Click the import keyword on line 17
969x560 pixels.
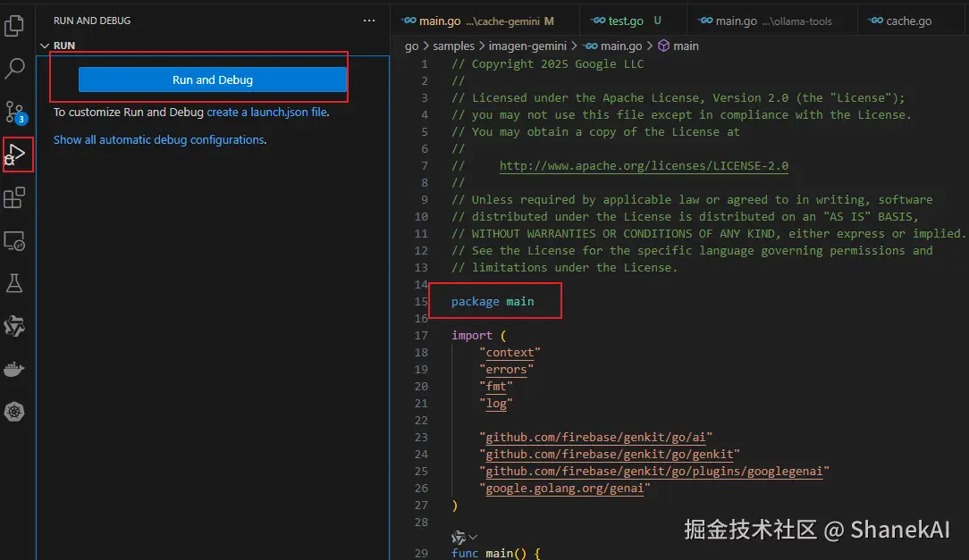(x=471, y=335)
